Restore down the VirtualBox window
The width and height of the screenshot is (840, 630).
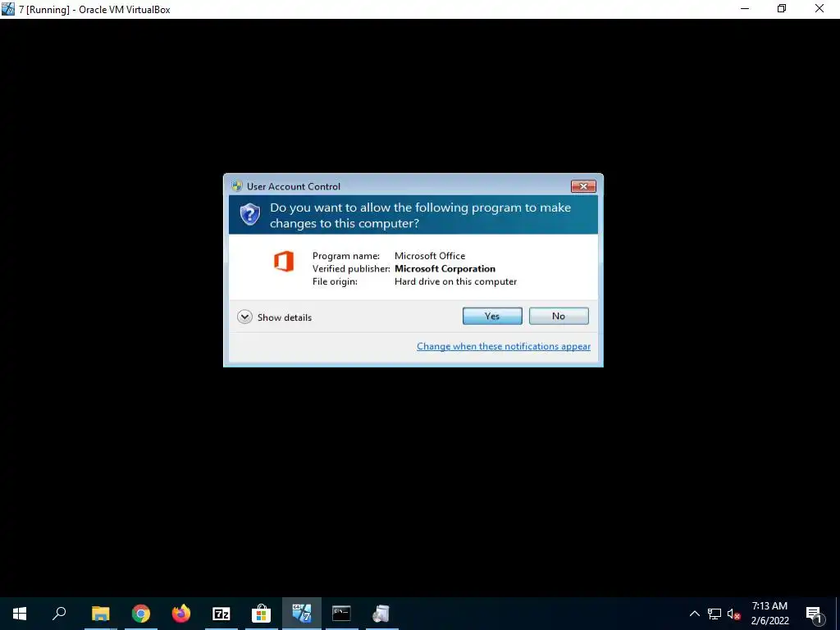point(782,8)
